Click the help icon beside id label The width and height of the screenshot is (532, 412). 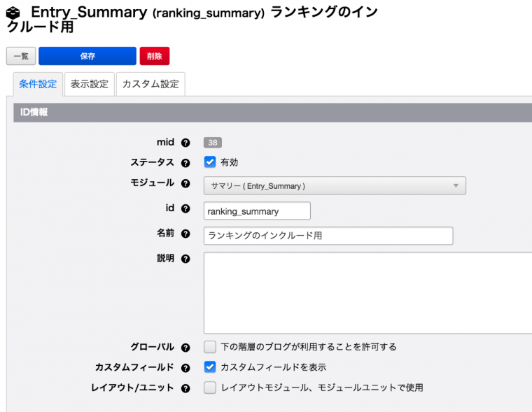coord(185,209)
